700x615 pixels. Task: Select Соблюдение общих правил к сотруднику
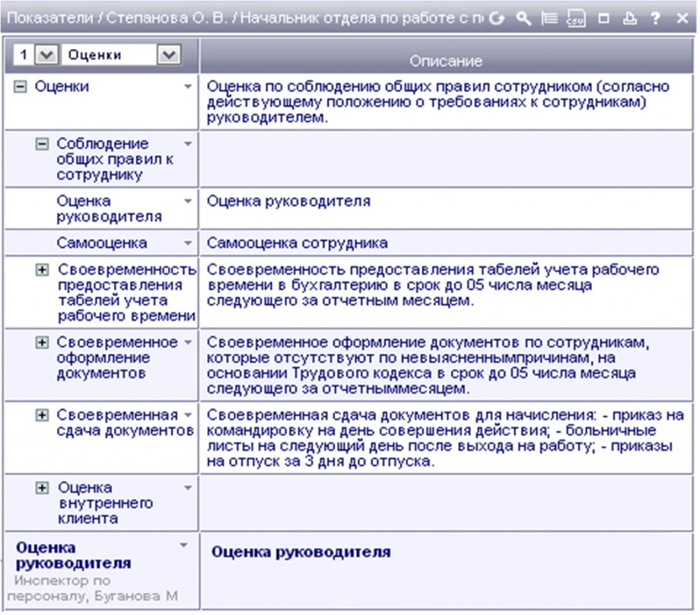115,159
